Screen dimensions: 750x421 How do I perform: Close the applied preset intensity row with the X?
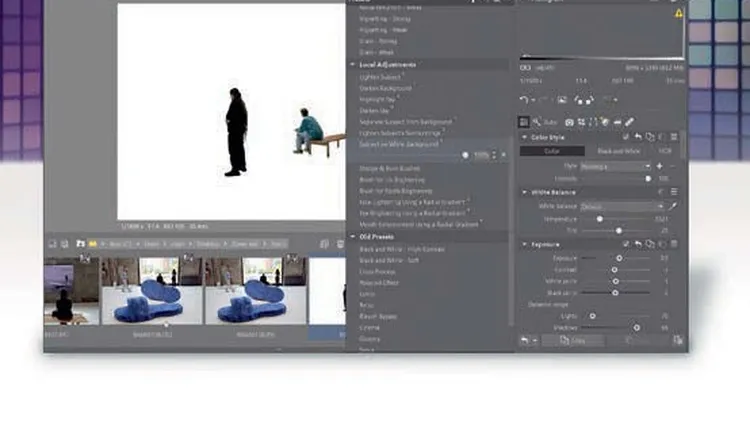click(x=504, y=155)
